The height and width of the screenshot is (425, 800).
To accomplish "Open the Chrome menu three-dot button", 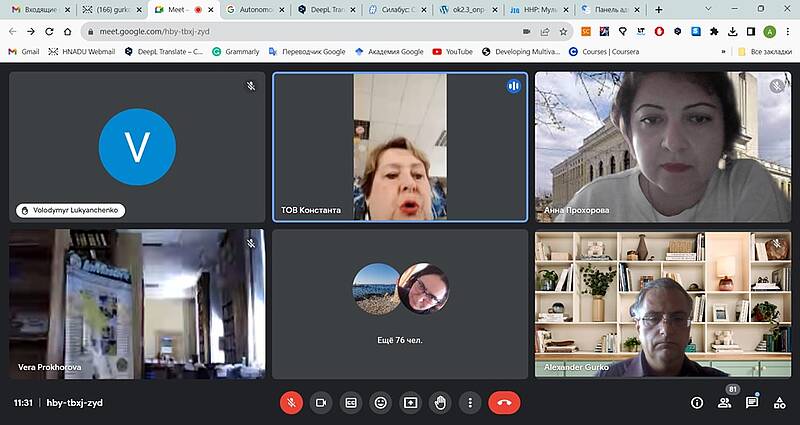I will 786,31.
